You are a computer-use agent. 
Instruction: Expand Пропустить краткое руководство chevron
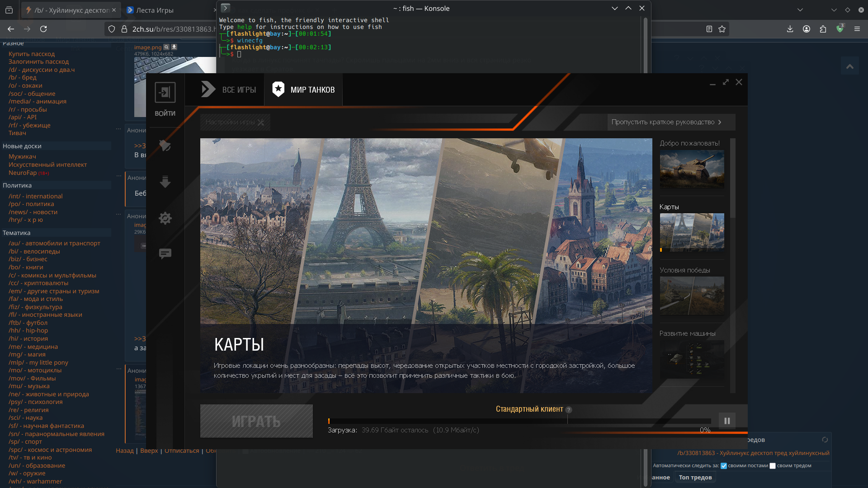[x=720, y=122]
